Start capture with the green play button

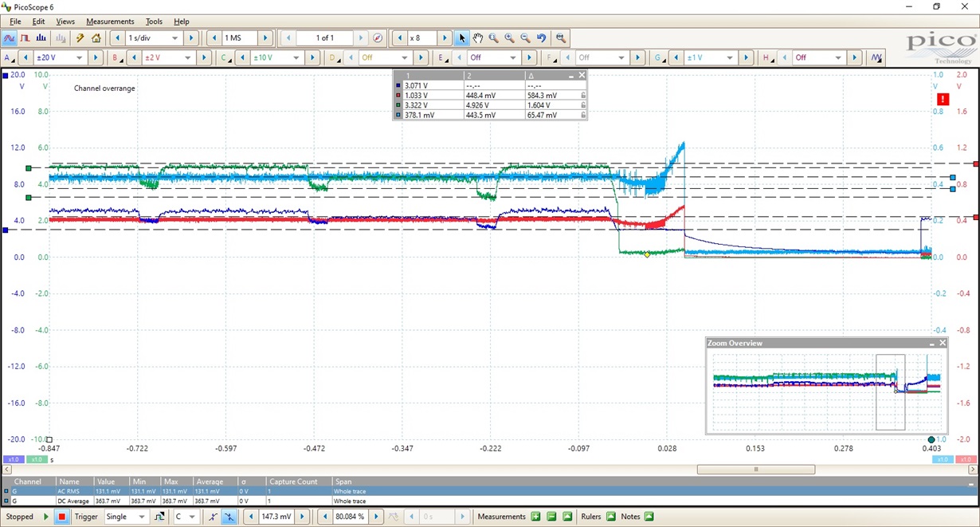(x=46, y=517)
